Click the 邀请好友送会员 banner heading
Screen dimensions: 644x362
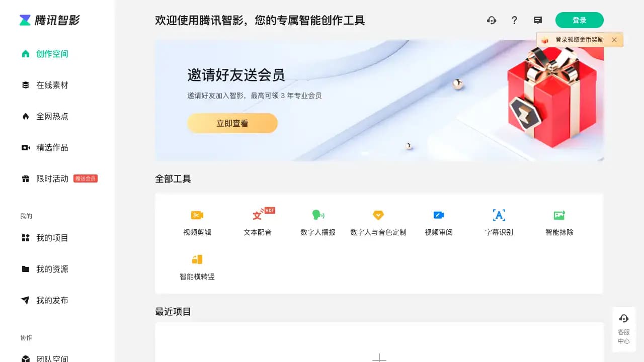click(x=236, y=75)
